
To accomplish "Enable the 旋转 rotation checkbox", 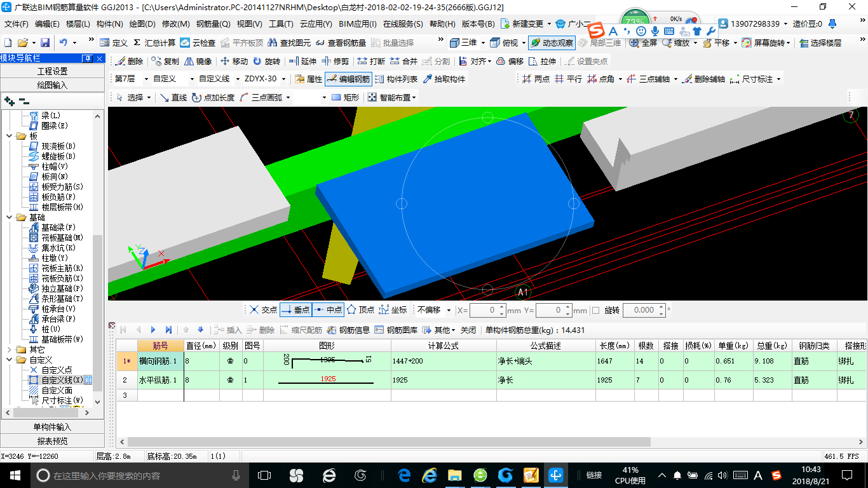I will [595, 310].
